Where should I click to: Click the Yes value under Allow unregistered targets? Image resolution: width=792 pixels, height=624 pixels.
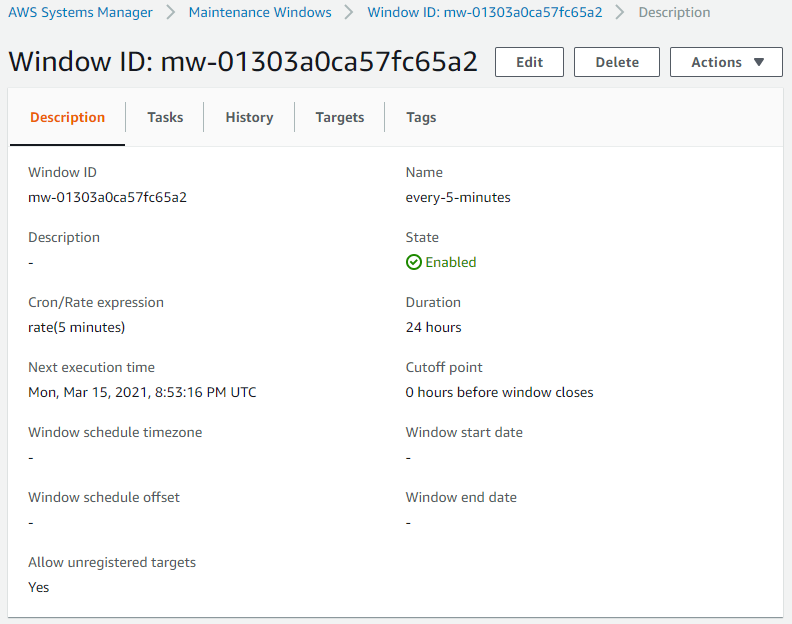(x=39, y=587)
